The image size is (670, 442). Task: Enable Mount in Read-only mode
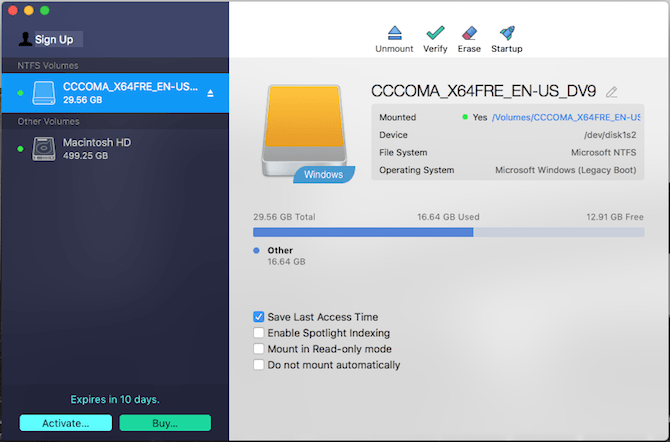(259, 349)
